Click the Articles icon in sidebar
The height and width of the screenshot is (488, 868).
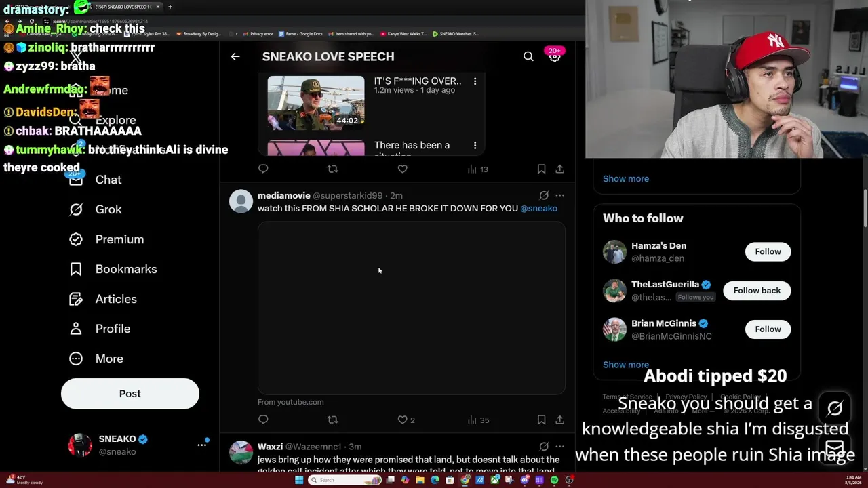coord(76,299)
